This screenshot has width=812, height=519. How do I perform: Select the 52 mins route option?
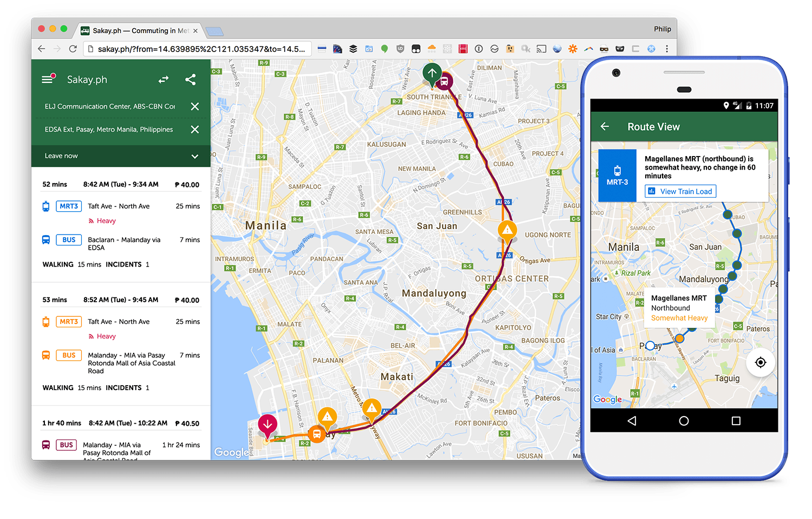121,224
